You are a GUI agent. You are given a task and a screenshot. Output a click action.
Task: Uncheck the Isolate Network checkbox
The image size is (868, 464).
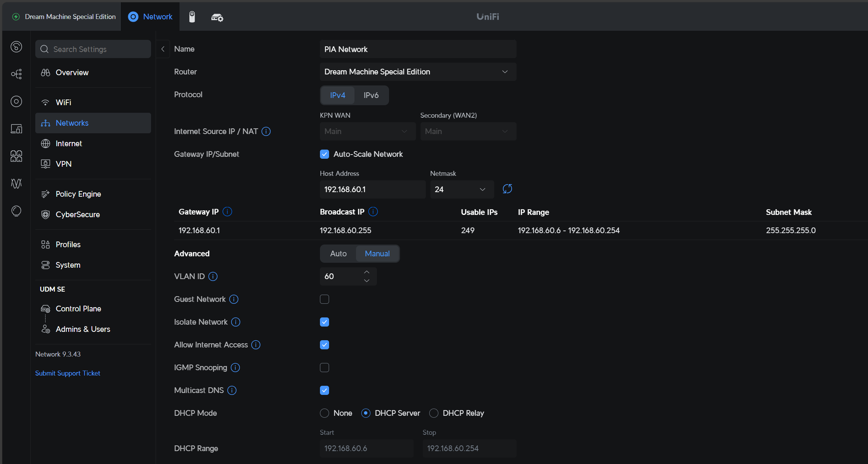tap(325, 322)
